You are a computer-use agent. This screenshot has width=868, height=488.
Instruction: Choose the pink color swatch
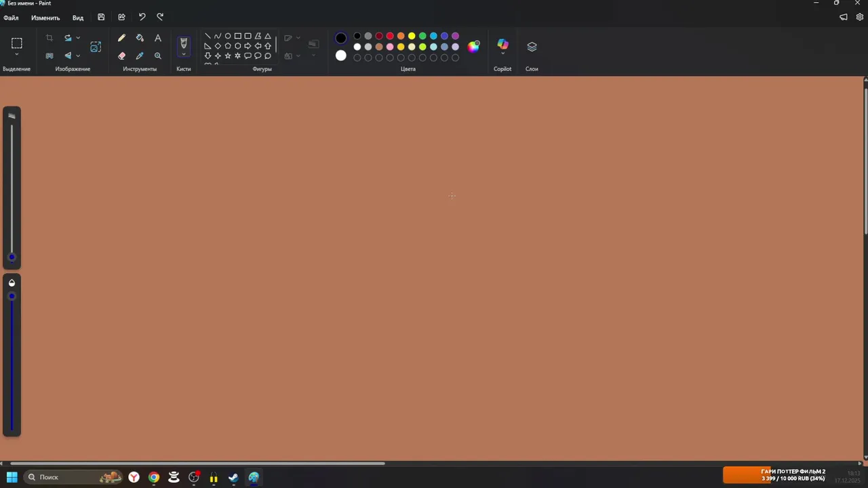(x=390, y=47)
